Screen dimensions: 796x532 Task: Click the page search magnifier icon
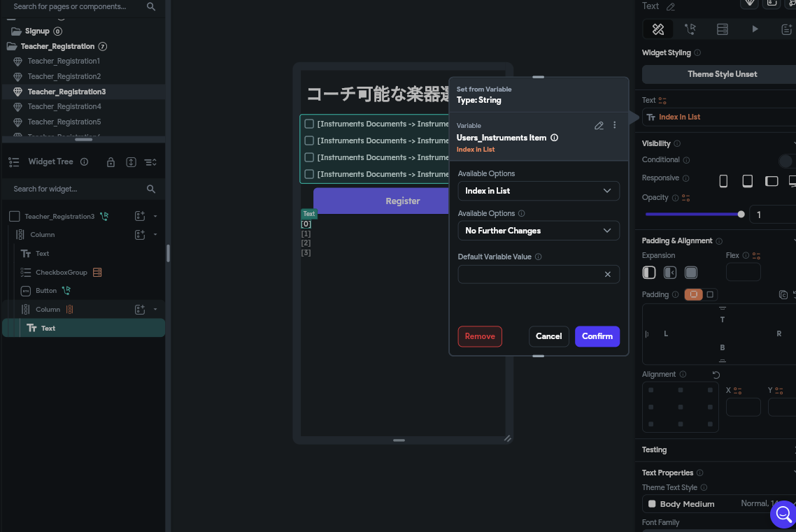(x=151, y=6)
